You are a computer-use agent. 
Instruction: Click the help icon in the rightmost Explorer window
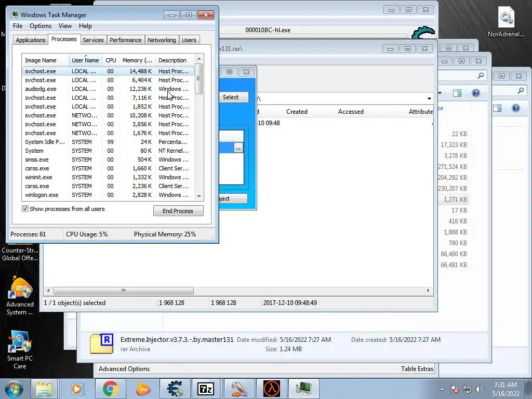click(x=516, y=108)
